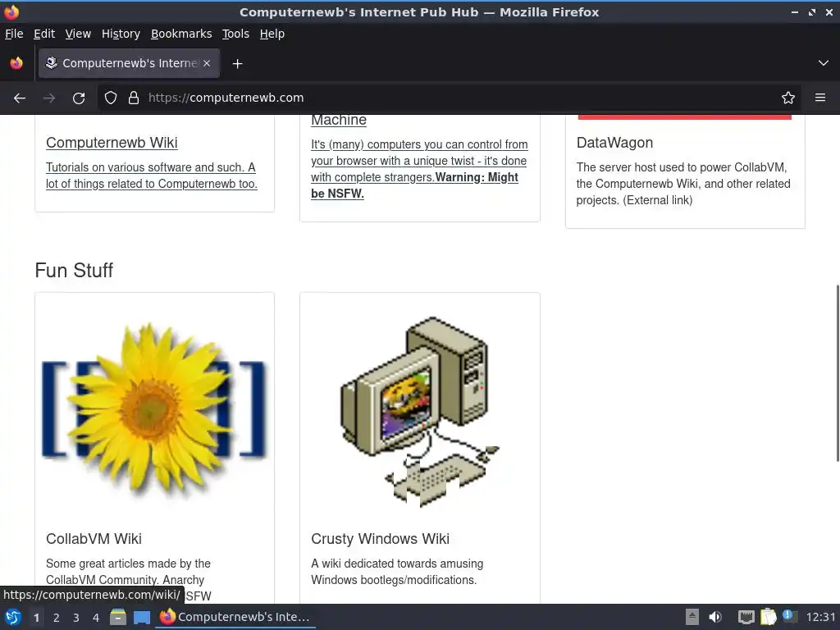Maximize the Firefox window
This screenshot has height=630, width=840.
point(812,11)
